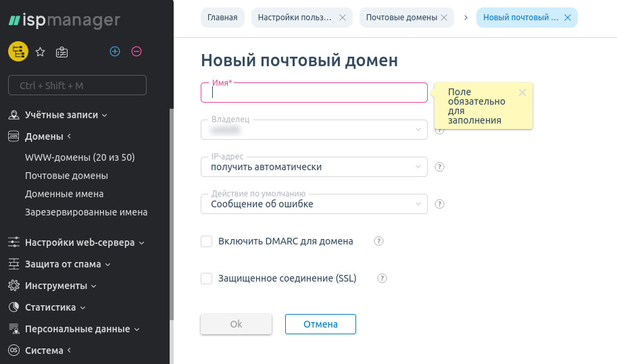Dismiss the required field tooltip

tap(522, 93)
